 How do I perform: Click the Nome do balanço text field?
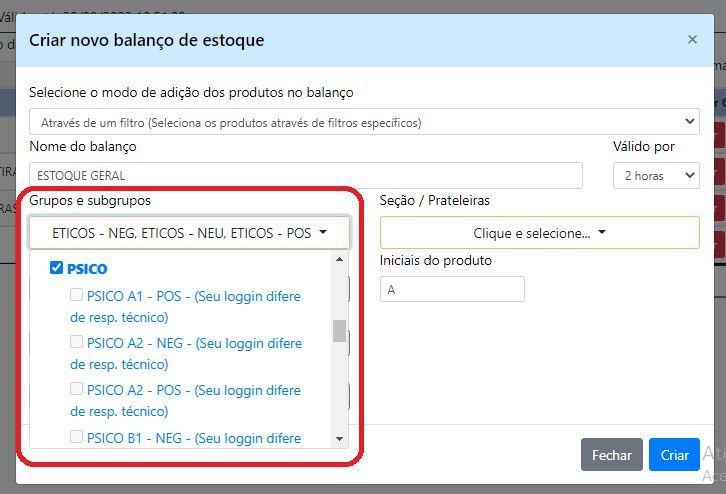305,175
